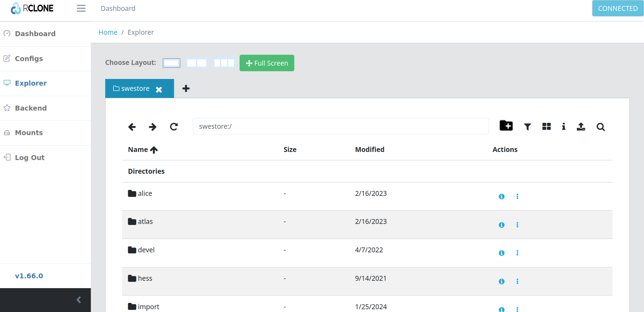644x312 pixels.
Task: Show info for alice folder
Action: click(x=502, y=197)
